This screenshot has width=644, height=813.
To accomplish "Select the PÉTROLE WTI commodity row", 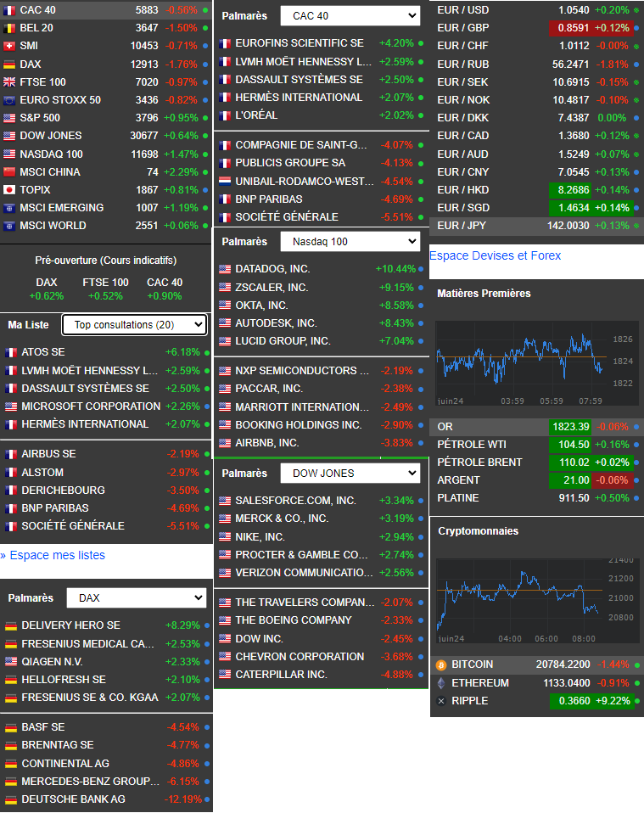I will coord(536,445).
